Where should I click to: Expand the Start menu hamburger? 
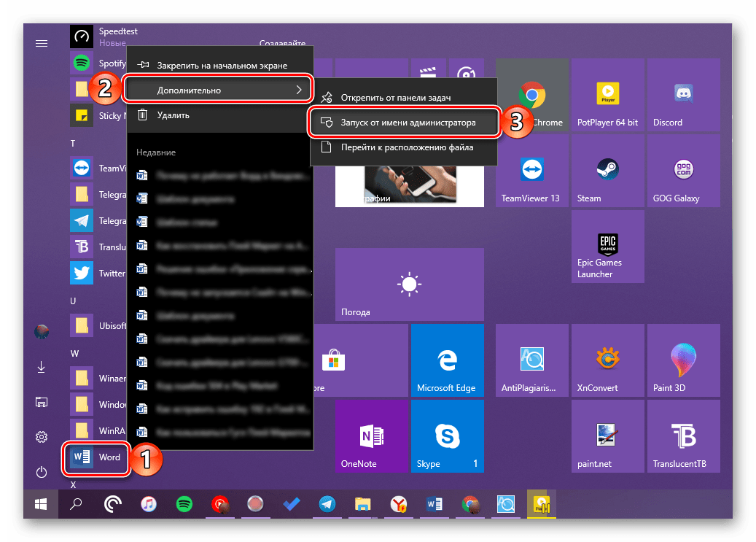coord(41,43)
